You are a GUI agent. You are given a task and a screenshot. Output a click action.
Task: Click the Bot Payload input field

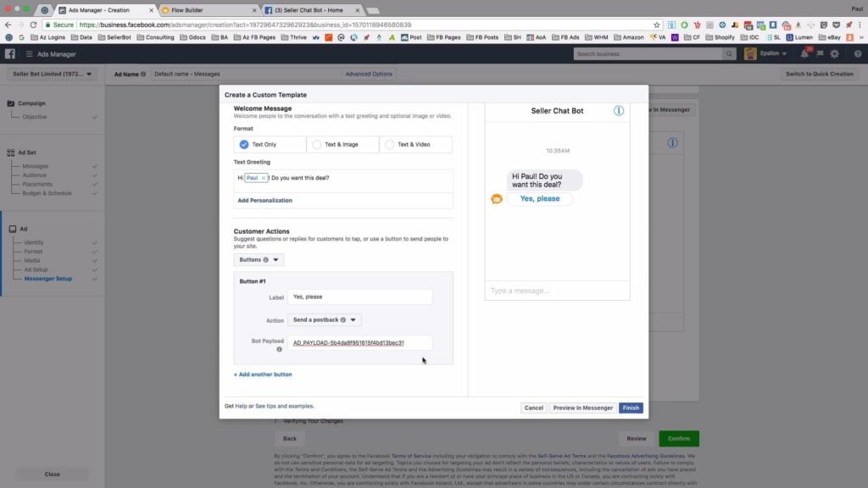(x=359, y=343)
